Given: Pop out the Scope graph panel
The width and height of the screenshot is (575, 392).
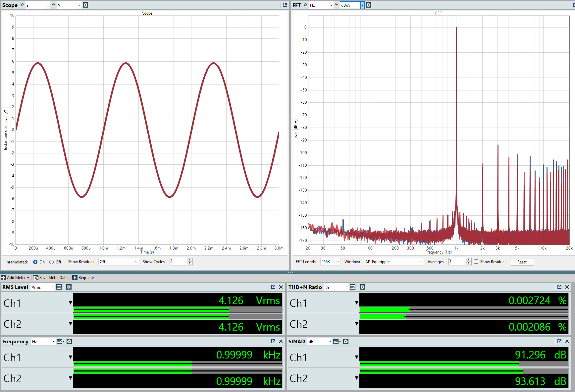Looking at the screenshot, I should click(x=285, y=5).
